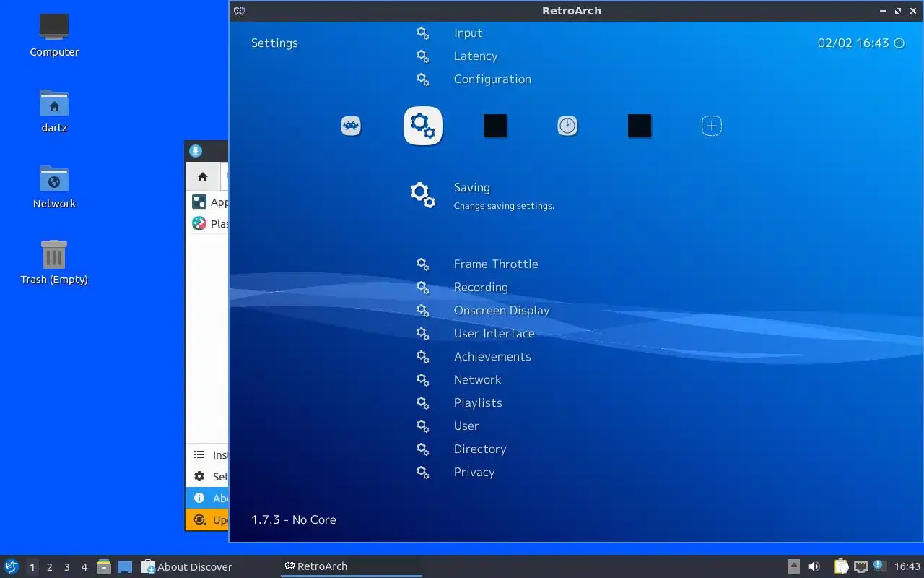
Task: Select black tab icon between Settings and History
Action: click(495, 126)
